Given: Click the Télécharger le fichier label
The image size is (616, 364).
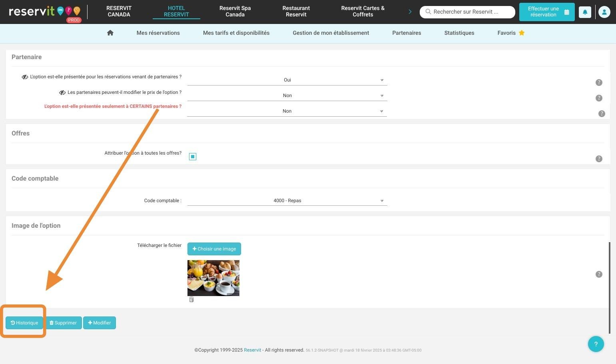Looking at the screenshot, I should (159, 245).
